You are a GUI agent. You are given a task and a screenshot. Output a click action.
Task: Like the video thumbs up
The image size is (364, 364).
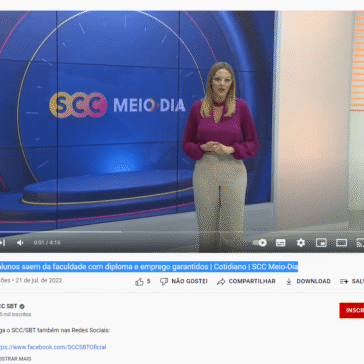tap(139, 282)
